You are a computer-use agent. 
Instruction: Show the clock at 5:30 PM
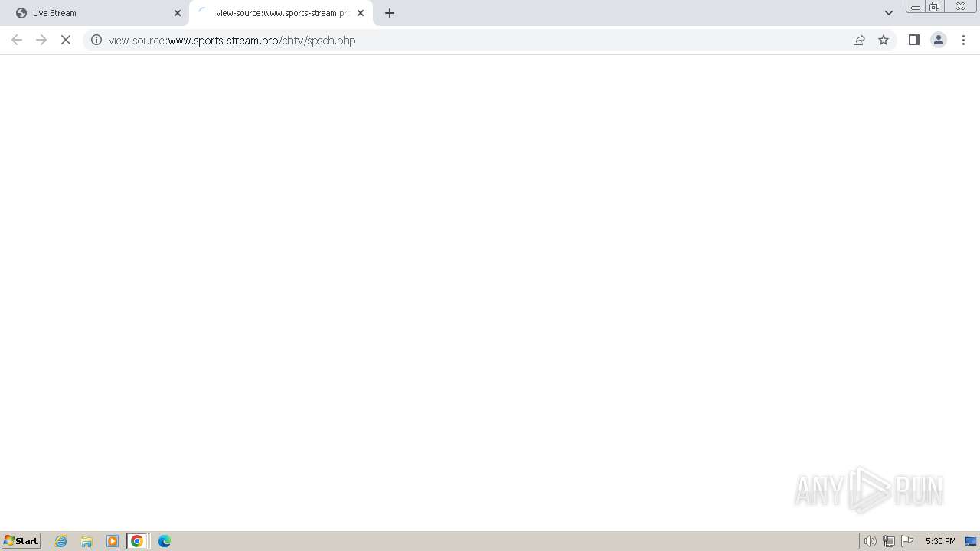(940, 541)
